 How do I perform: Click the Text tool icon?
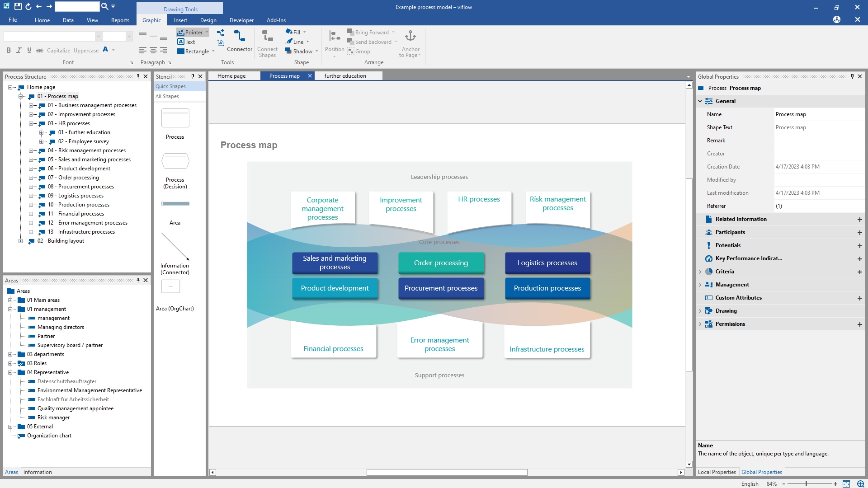coord(181,42)
